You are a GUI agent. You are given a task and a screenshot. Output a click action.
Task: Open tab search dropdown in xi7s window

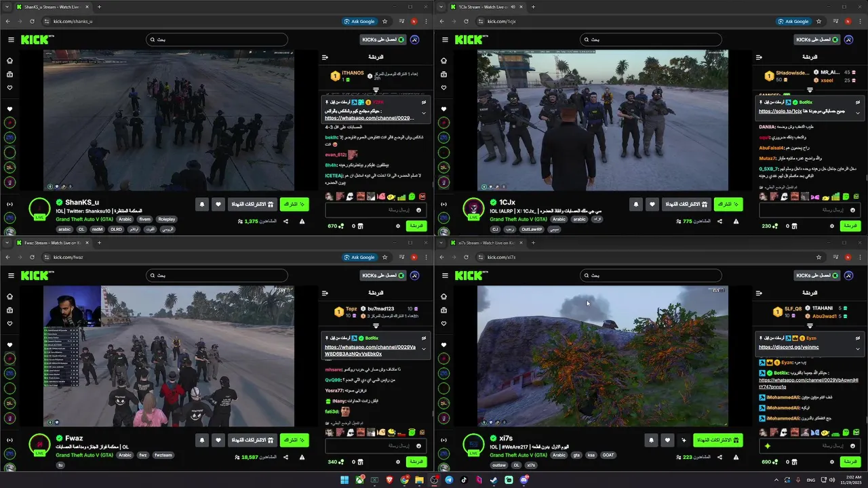(x=442, y=243)
